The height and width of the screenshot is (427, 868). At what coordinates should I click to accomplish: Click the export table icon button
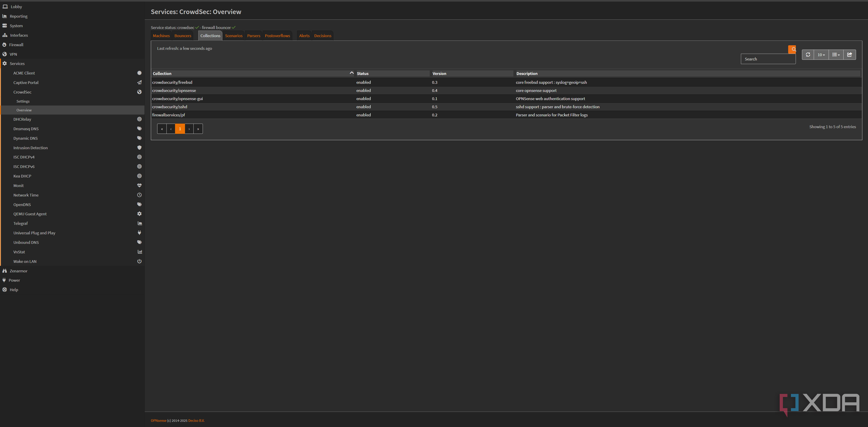[849, 55]
